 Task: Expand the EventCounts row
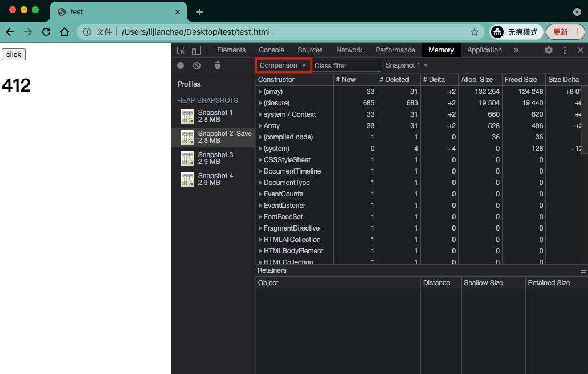(260, 194)
